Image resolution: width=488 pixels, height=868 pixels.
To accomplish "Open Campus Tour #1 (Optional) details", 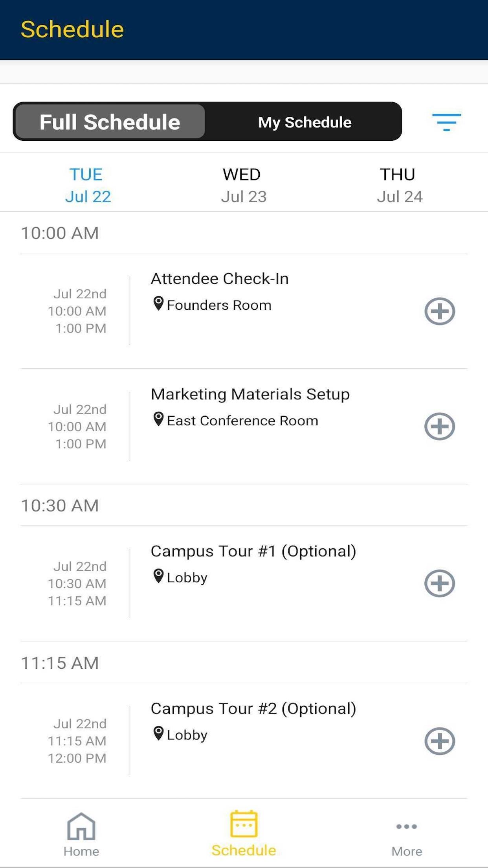I will tap(253, 551).
